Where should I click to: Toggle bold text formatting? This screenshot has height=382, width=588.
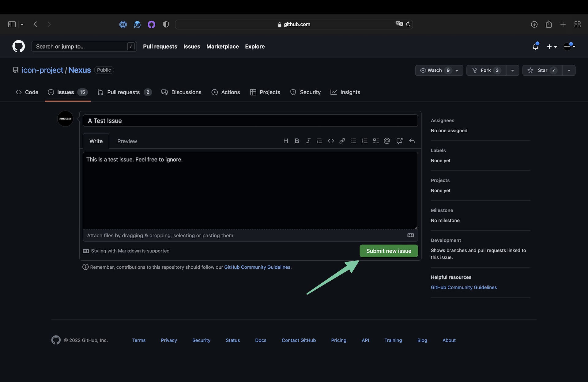click(x=297, y=141)
